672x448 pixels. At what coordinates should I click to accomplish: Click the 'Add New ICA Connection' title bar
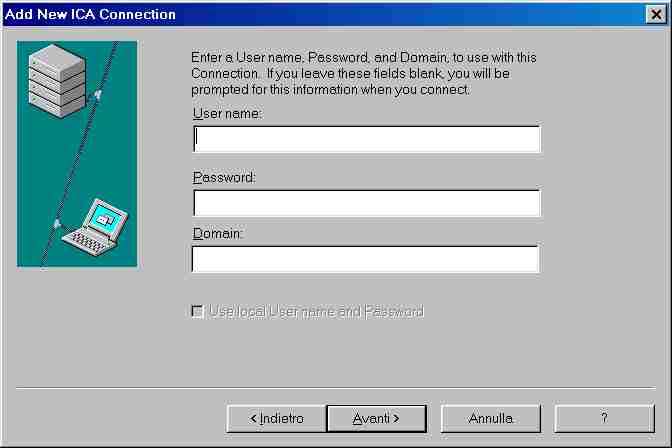300,14
